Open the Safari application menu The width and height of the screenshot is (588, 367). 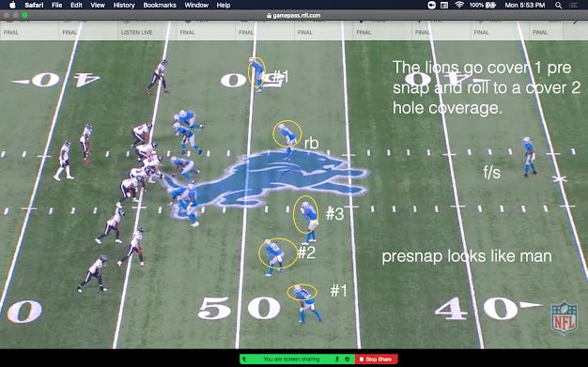pyautogui.click(x=34, y=6)
